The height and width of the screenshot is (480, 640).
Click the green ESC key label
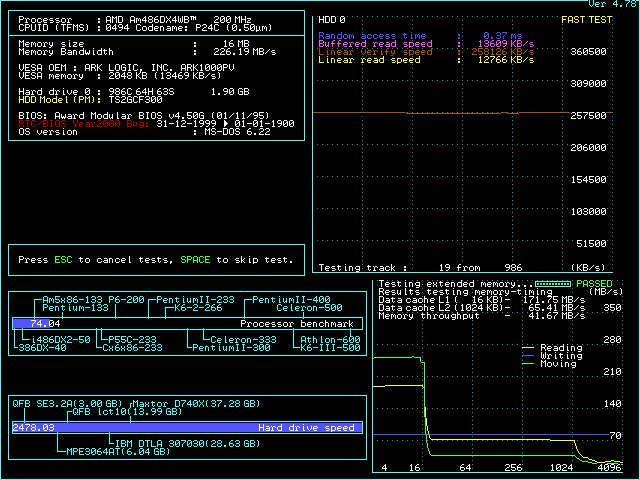tap(63, 260)
